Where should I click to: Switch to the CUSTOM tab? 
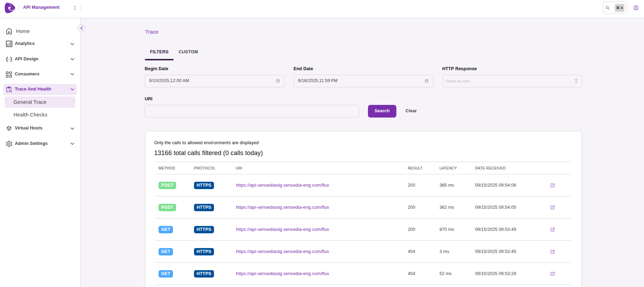coord(188,52)
